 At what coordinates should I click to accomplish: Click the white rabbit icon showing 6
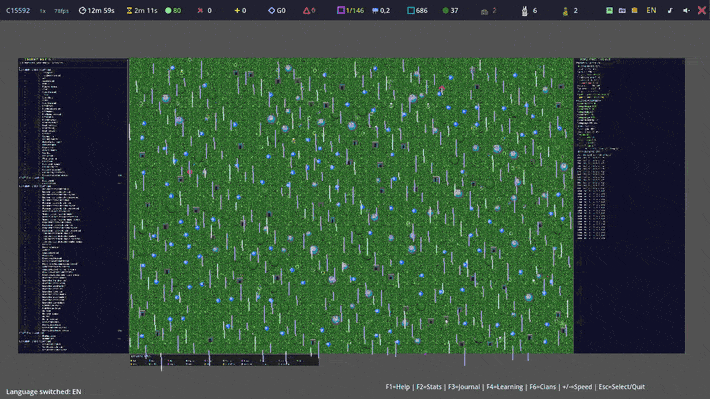524,11
